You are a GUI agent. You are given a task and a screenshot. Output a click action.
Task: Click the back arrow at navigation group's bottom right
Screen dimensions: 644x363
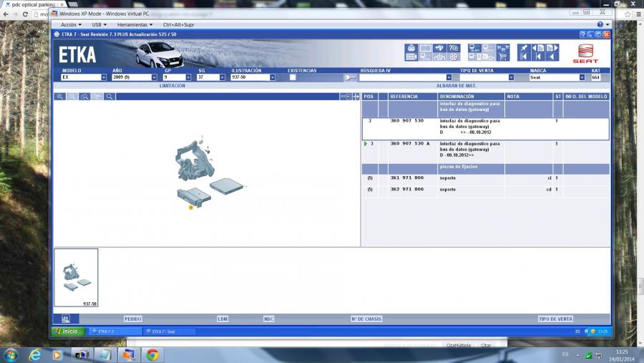[552, 57]
